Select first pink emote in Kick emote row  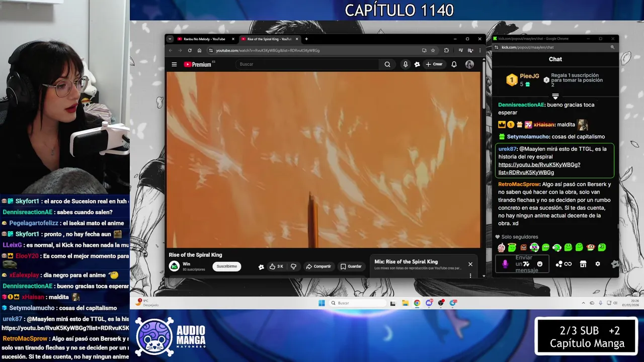tap(501, 247)
